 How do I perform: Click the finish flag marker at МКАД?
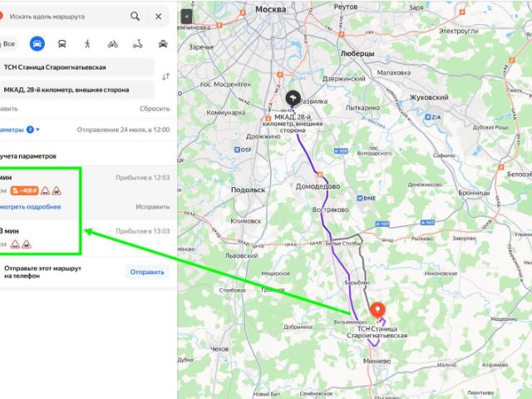point(293,98)
